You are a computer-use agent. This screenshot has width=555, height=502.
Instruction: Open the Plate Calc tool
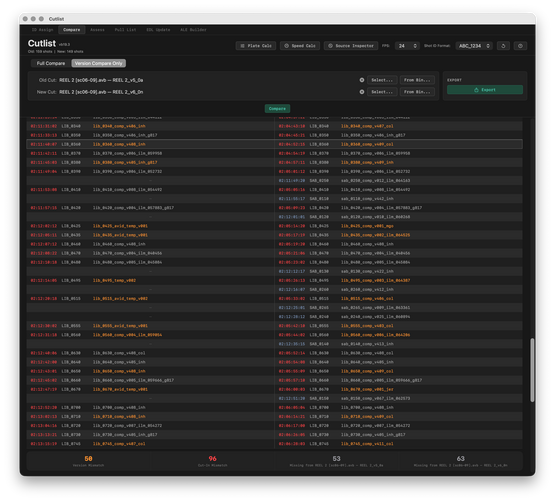256,46
